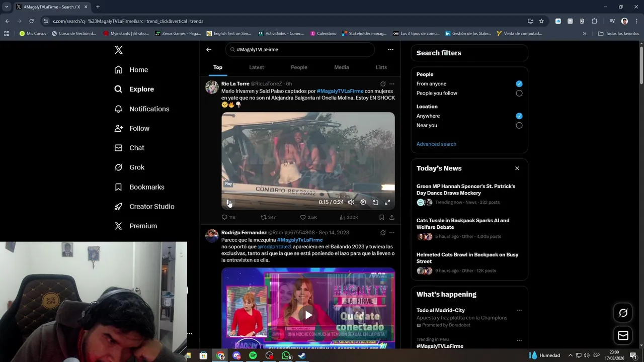
Task: Go to Home in sidebar
Action: [x=131, y=70]
